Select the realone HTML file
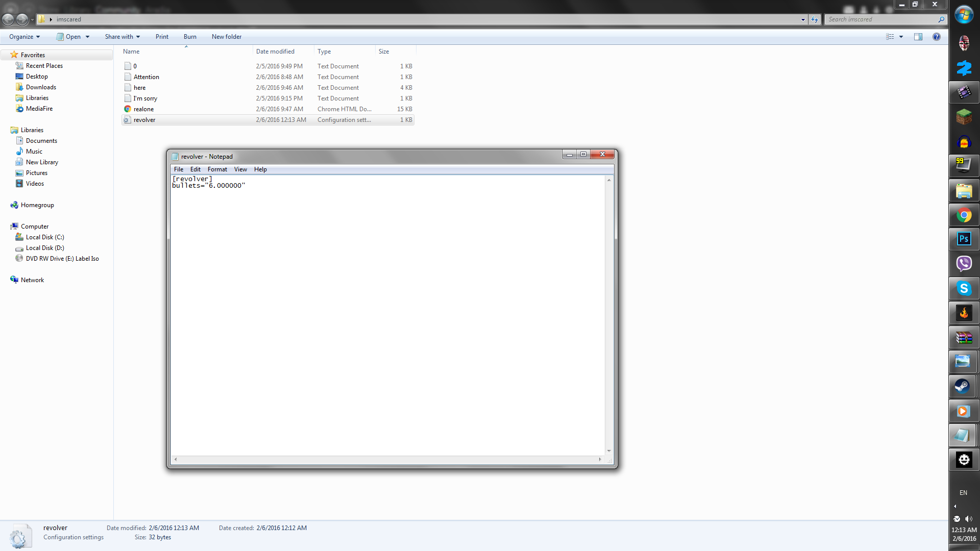 (143, 109)
